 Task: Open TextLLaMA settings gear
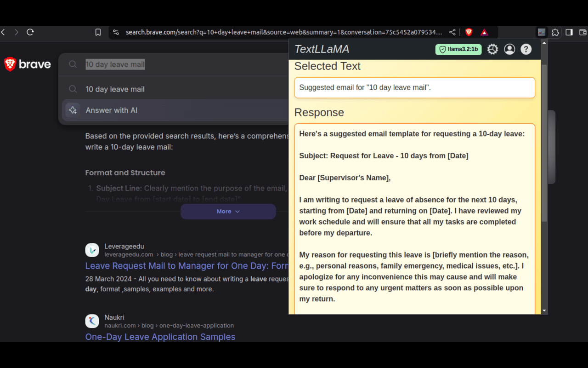492,49
